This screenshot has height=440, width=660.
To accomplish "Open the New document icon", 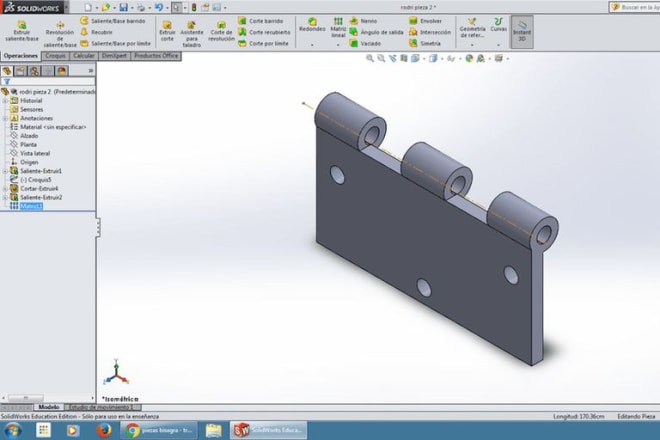I will (x=88, y=8).
